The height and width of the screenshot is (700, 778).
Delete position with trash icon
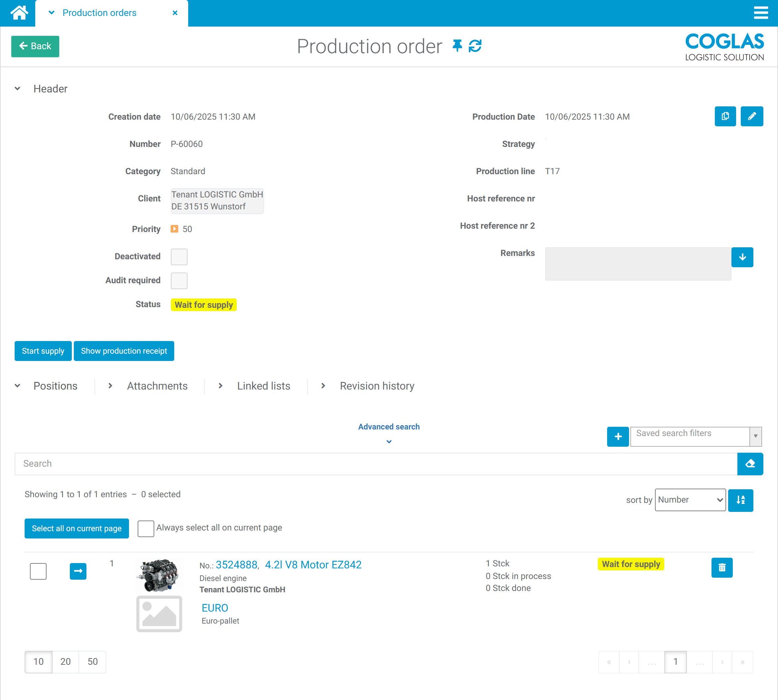pyautogui.click(x=721, y=568)
